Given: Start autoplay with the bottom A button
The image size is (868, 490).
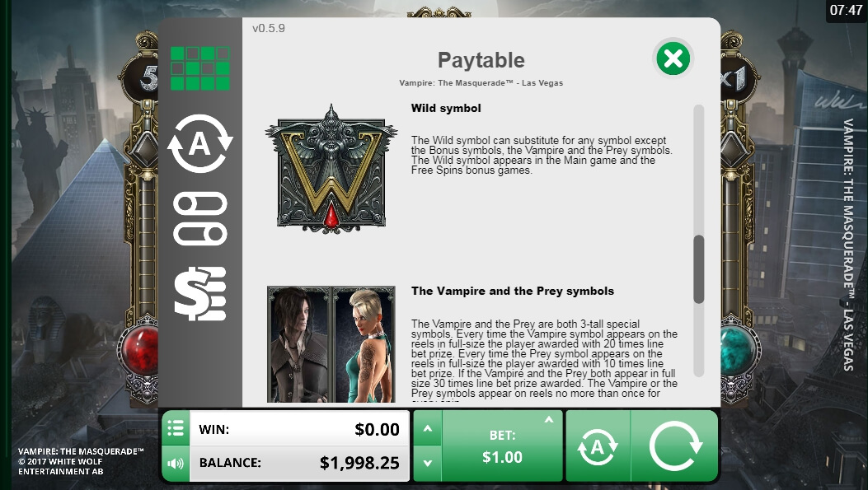Looking at the screenshot, I should tap(598, 446).
